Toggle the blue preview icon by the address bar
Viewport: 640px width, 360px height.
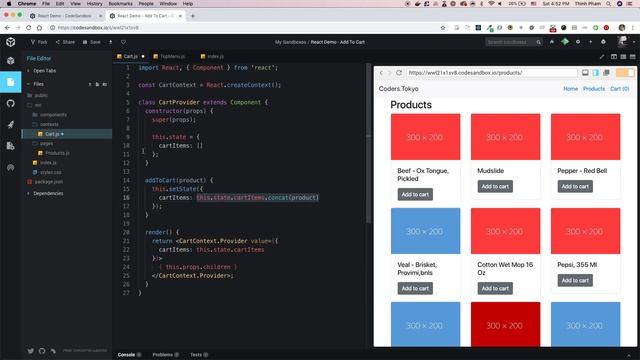pos(596,73)
